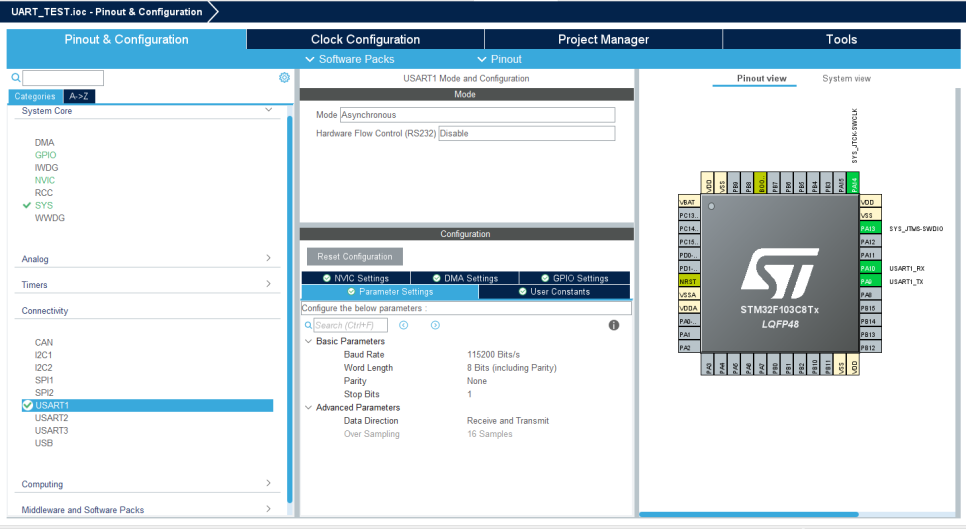Open the Pinout dropdown menu

500,59
